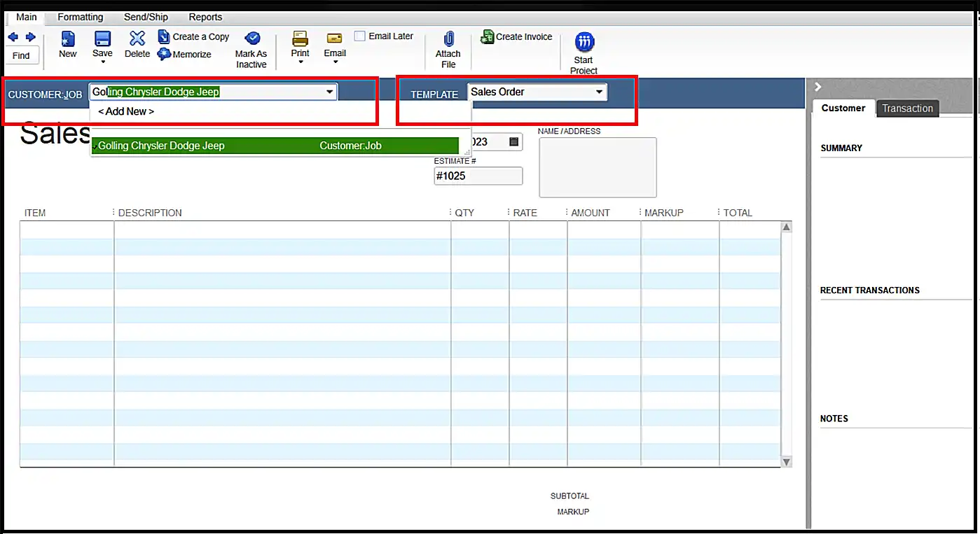Click table scrollbar up arrow
The height and width of the screenshot is (534, 980).
click(x=787, y=227)
